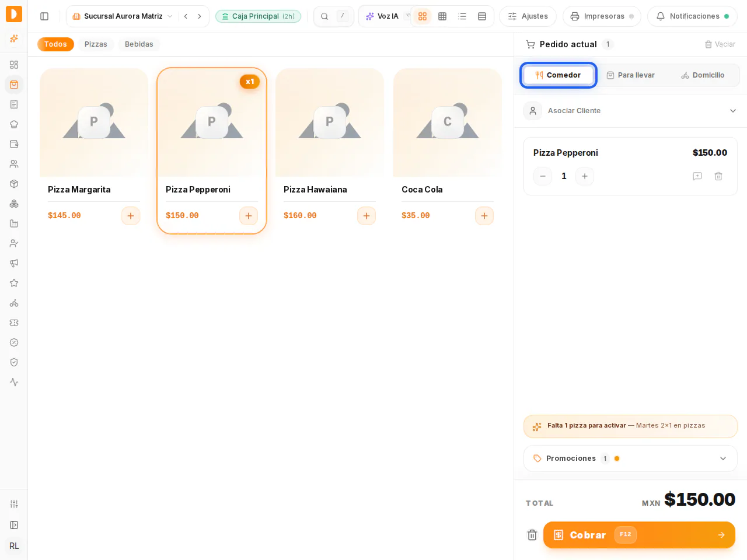747x560 pixels.
Task: Open the sliders icon at sidebar bottom
Action: coord(14,504)
